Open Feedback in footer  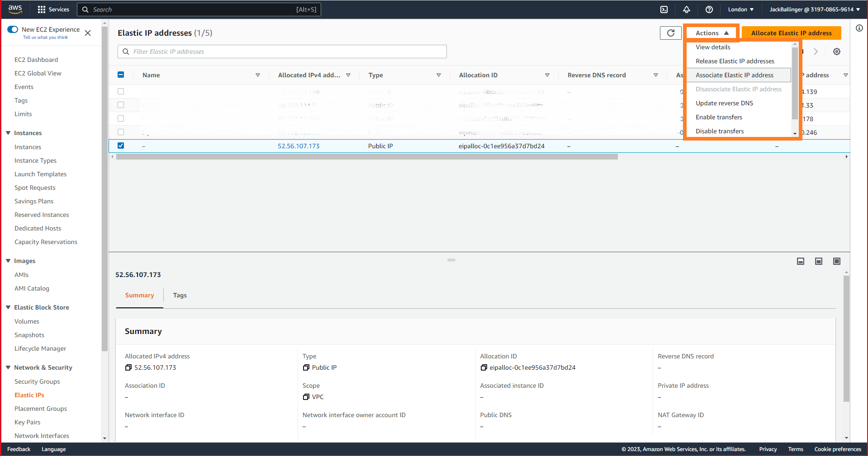tap(19, 449)
